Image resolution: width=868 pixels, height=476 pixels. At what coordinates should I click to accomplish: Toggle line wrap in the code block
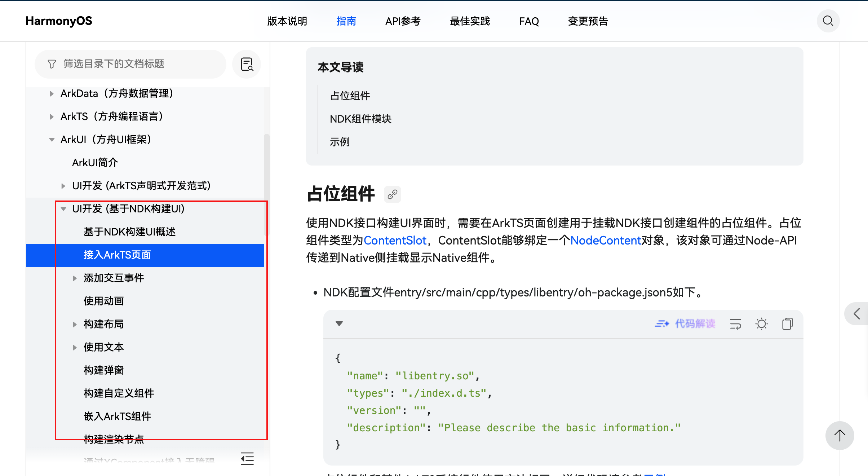tap(735, 324)
